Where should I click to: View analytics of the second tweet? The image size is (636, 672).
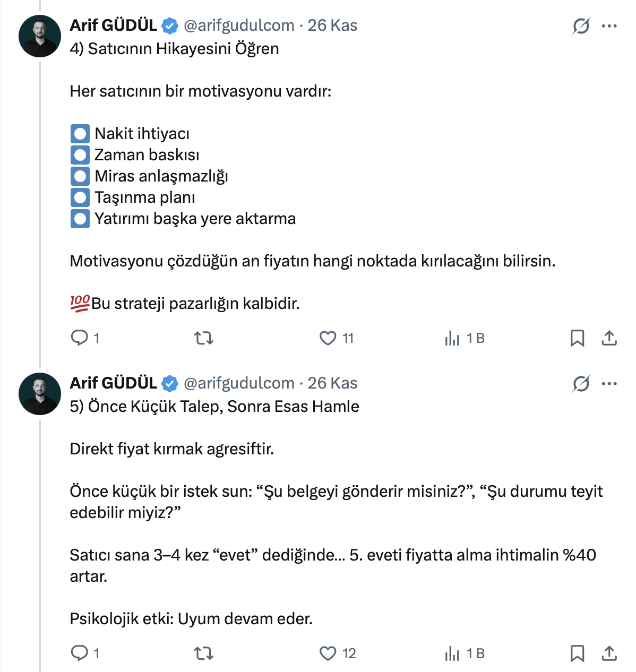click(x=452, y=653)
